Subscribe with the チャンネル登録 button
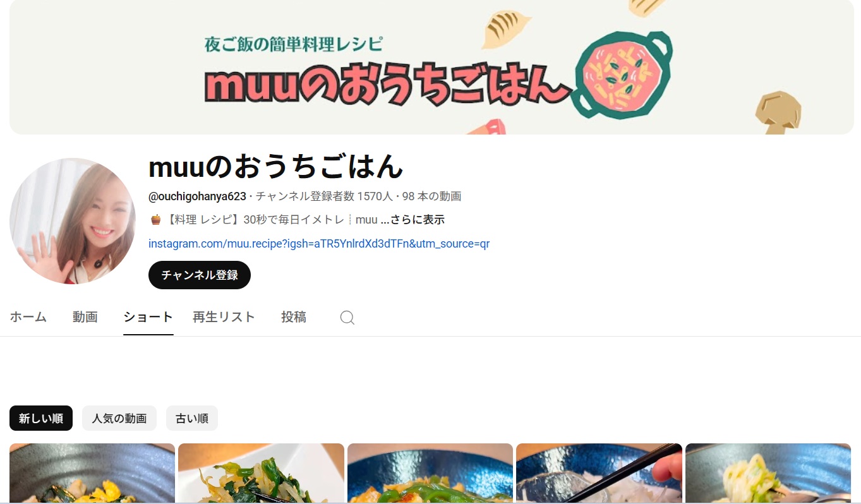861x504 pixels. coord(200,275)
